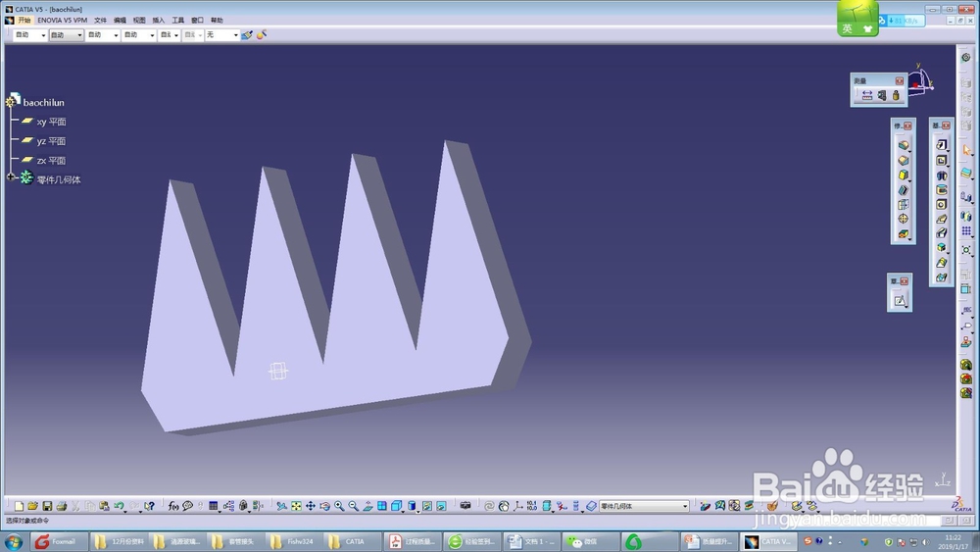
Task: Click the compass in top-right corner
Action: click(x=919, y=80)
